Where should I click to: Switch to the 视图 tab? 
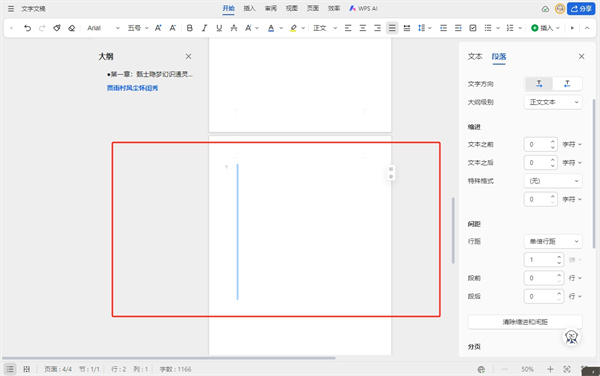click(292, 8)
